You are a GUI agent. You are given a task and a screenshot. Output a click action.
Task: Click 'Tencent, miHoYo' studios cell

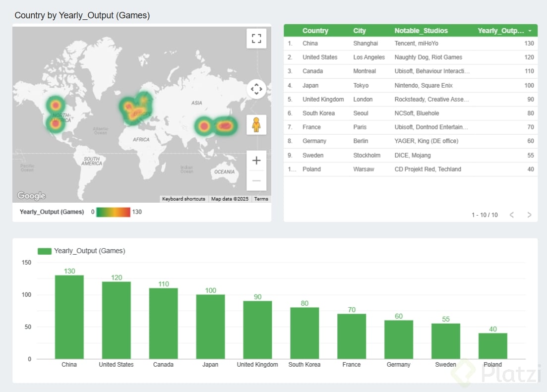[x=416, y=43]
